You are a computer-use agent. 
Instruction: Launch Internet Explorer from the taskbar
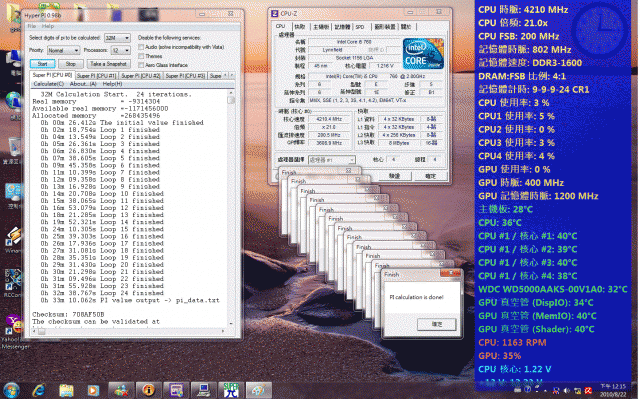pos(39,390)
